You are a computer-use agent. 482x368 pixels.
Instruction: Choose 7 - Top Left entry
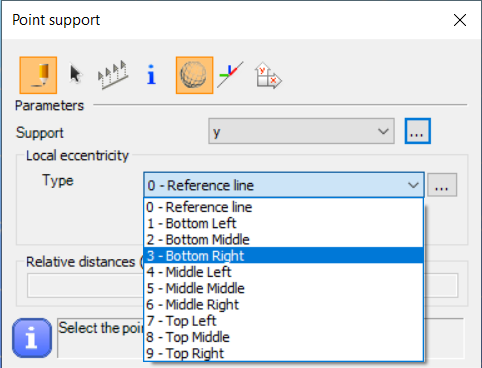284,321
